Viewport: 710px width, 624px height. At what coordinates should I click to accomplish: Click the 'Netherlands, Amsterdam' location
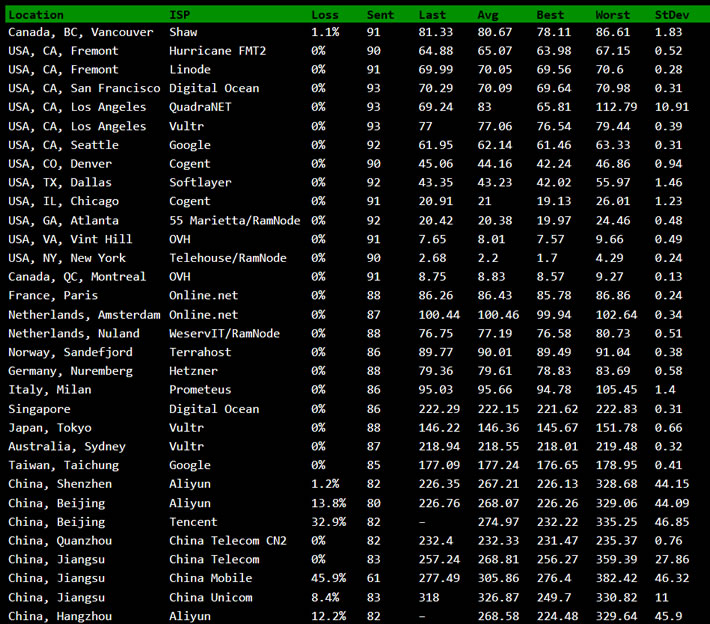tap(84, 315)
